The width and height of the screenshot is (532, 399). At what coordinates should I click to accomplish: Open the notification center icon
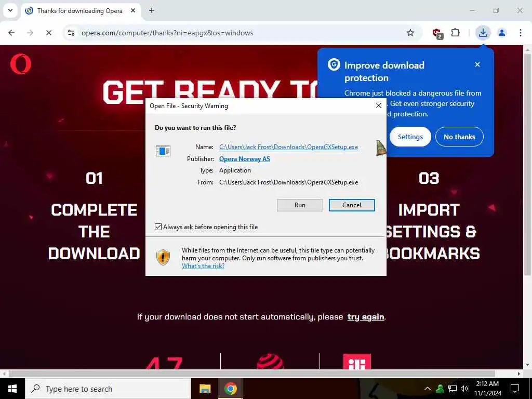[x=515, y=389]
